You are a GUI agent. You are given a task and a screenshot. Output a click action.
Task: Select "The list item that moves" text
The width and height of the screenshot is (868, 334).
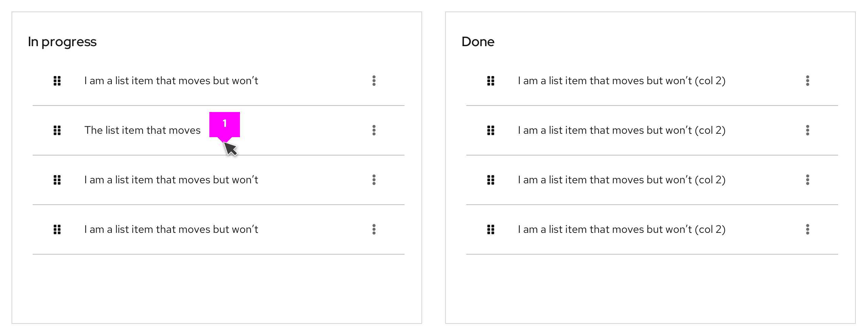[142, 130]
